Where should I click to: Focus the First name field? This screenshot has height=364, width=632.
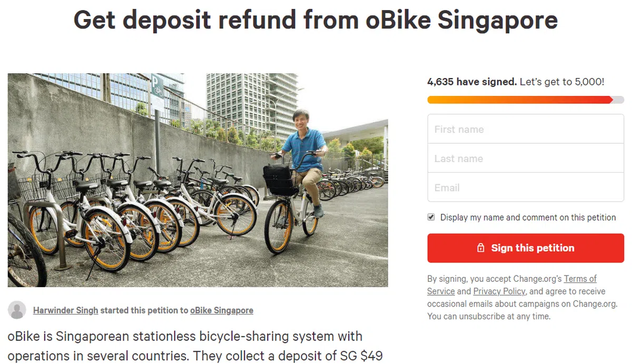(x=525, y=129)
